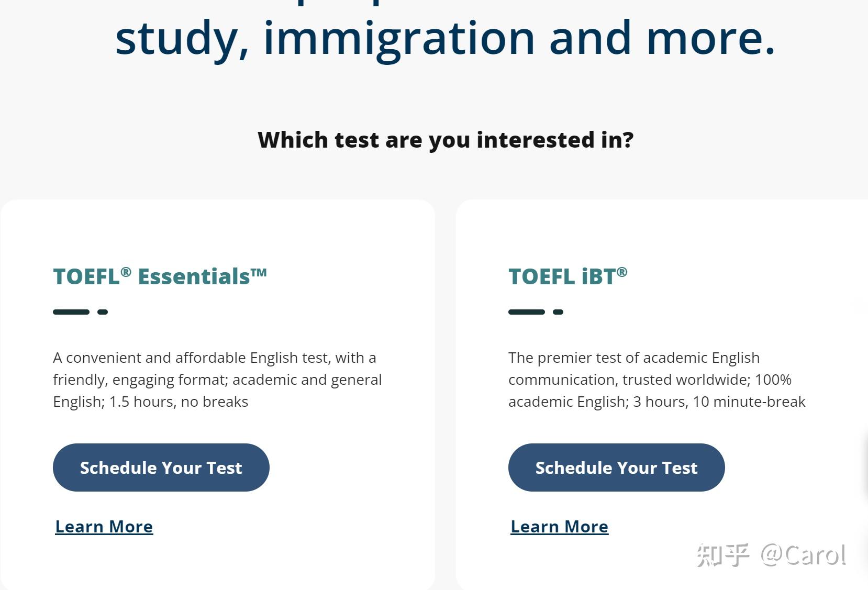
Task: Click the divider under TOEFL Essentials title
Action: (x=72, y=311)
